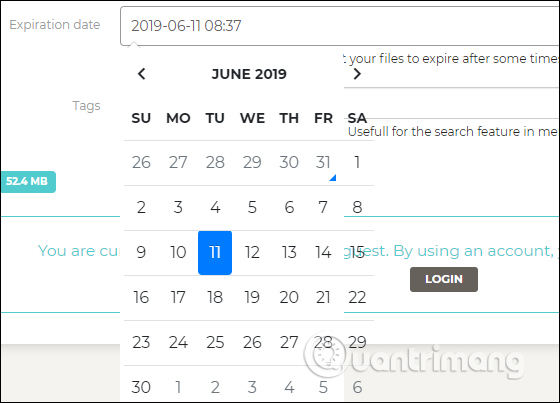The width and height of the screenshot is (560, 403).
Task: Select May 30 date cell
Action: 289,163
